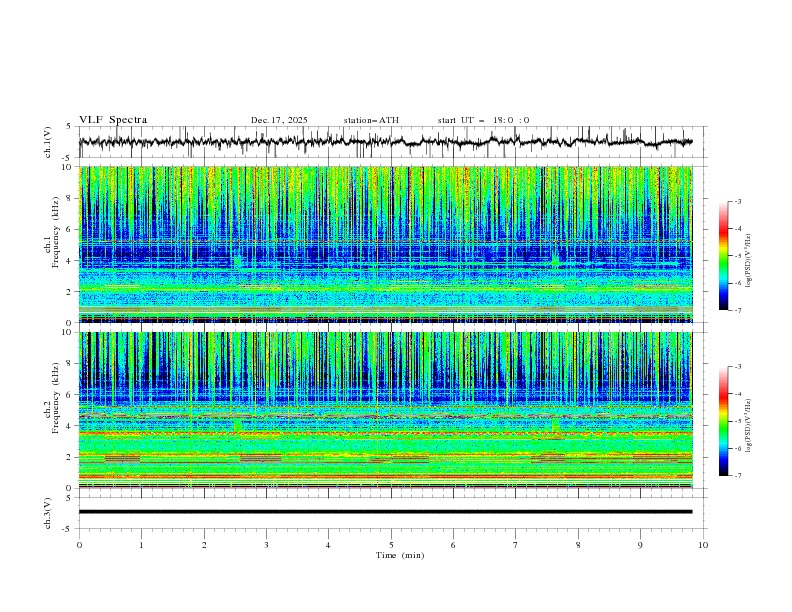Click time axis tick label "9"
The width and height of the screenshot is (792, 612).
[640, 545]
